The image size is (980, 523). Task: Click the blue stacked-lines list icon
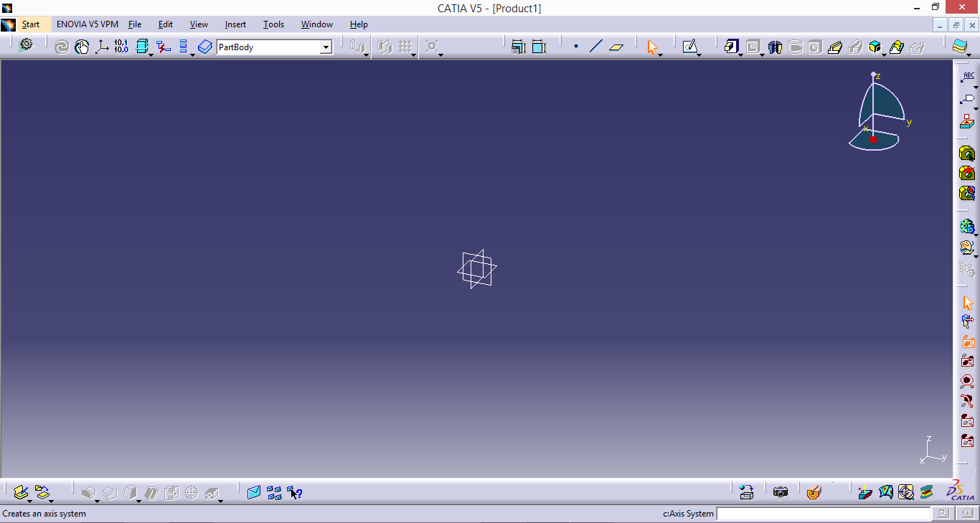pyautogui.click(x=184, y=47)
